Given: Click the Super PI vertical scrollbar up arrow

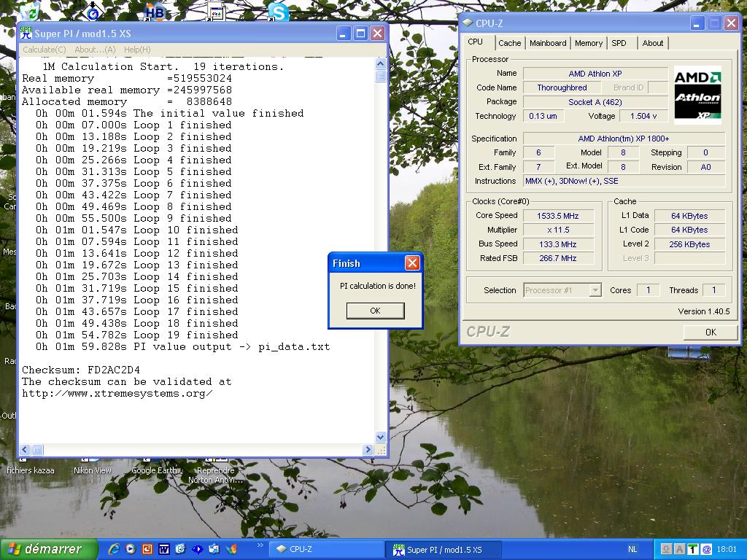Looking at the screenshot, I should pos(380,64).
